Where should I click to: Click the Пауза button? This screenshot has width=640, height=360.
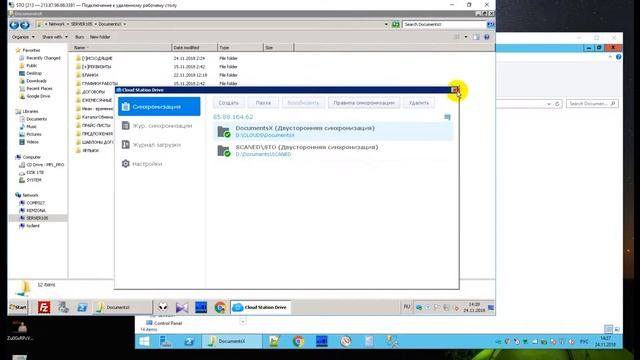point(263,103)
